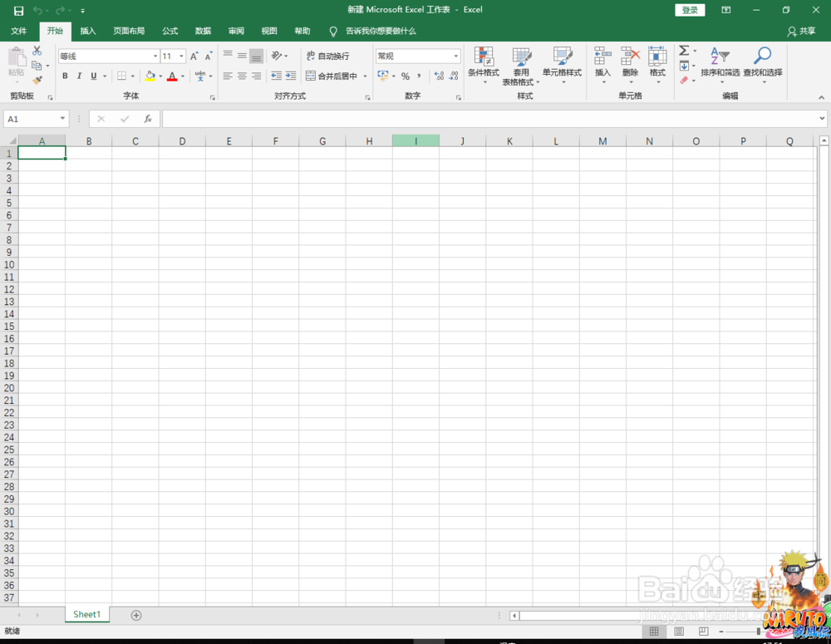Open the Name Box dropdown arrow

click(62, 119)
